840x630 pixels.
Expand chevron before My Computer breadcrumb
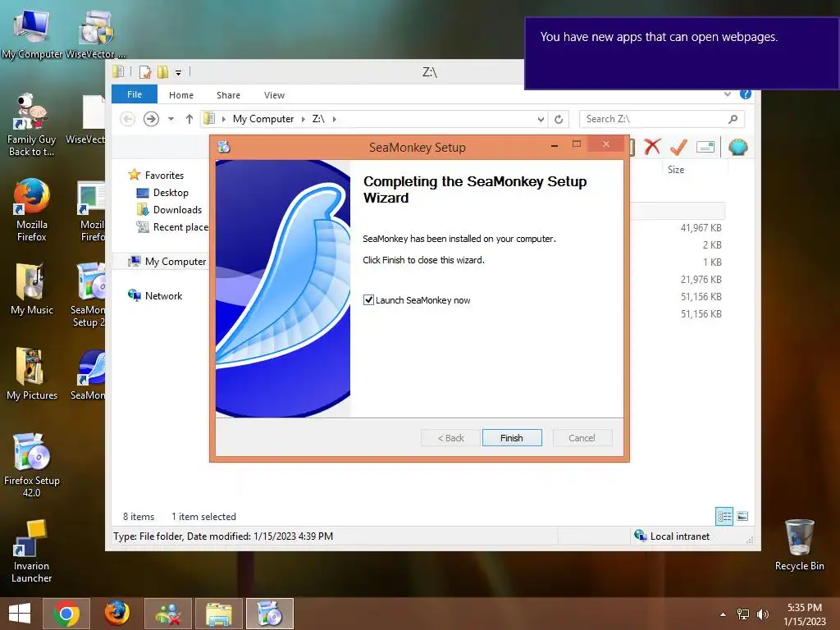(x=224, y=119)
